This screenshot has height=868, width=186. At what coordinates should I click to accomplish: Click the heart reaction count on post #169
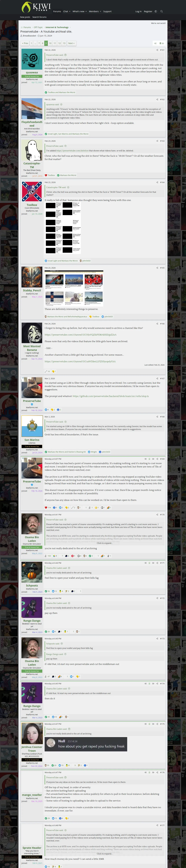(x=48, y=507)
